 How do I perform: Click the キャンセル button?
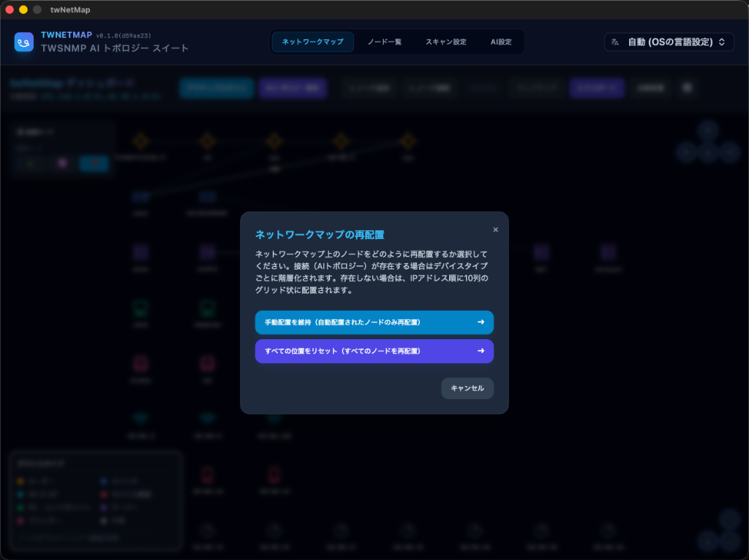[467, 388]
